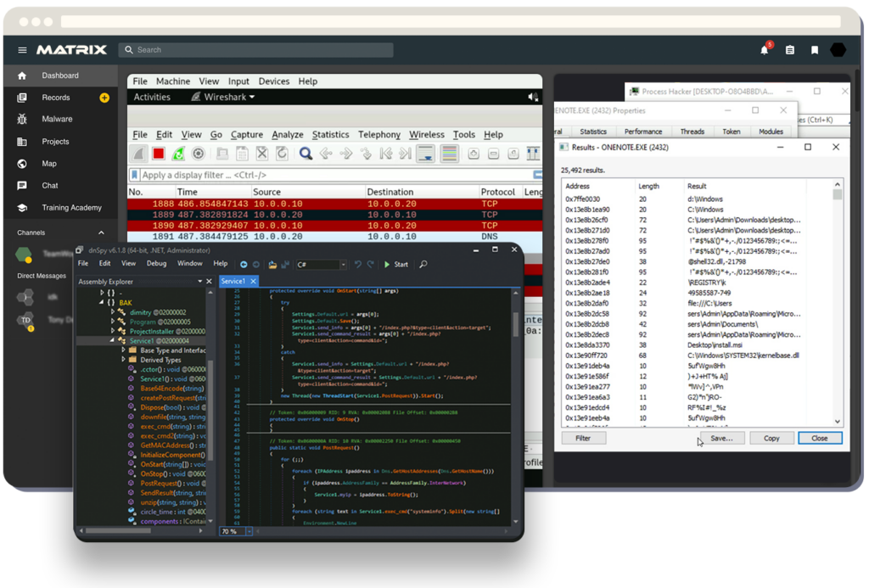Open the bookmark icon in Matrix header
This screenshot has height=588, width=869.
pos(815,50)
